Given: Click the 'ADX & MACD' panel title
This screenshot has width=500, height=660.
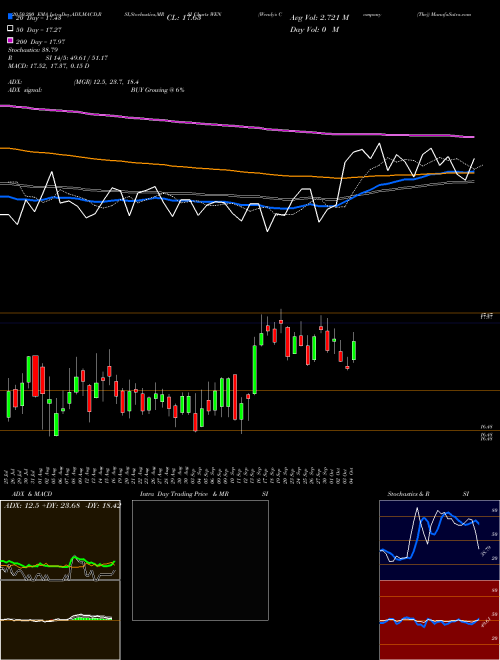Looking at the screenshot, I should point(32,494).
